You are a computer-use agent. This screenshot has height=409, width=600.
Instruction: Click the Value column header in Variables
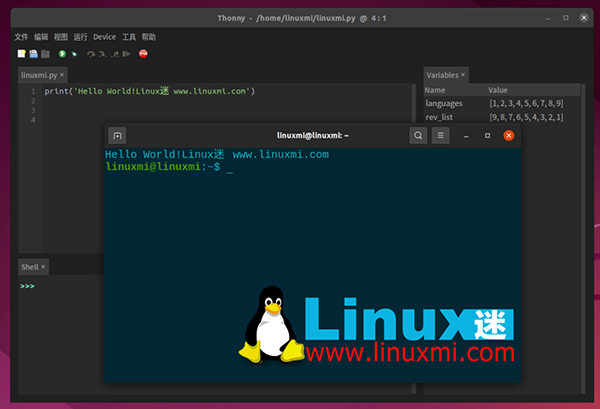click(x=533, y=90)
